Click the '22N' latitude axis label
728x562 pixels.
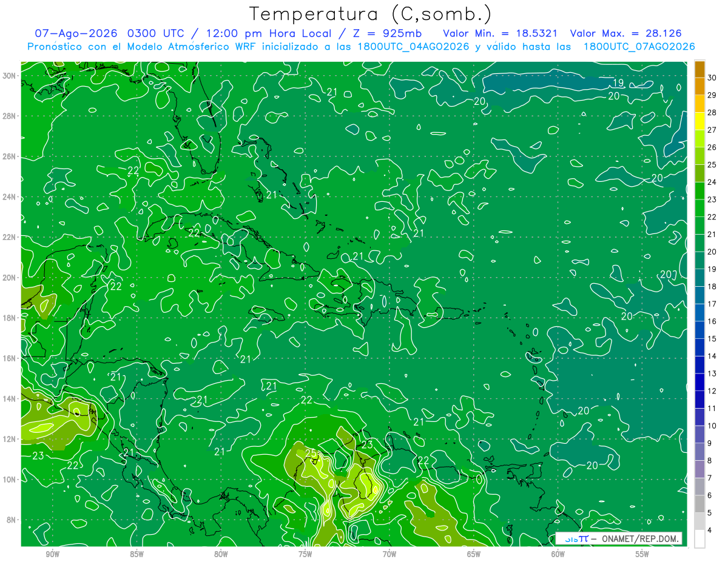coord(9,237)
